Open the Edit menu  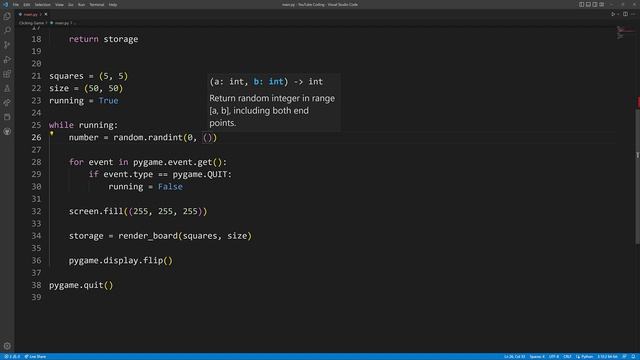point(27,4)
